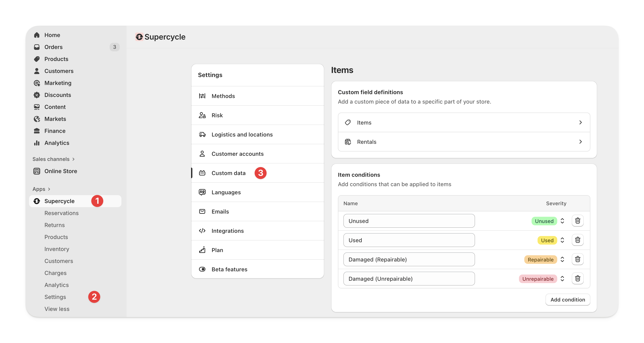Collapse the app menu with View less
644x343 pixels.
coord(57,309)
